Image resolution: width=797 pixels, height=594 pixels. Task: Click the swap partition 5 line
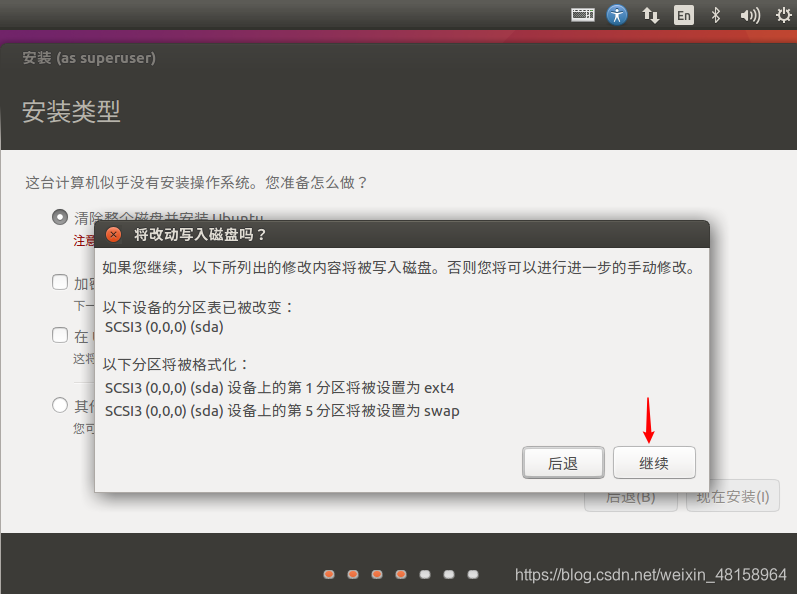pyautogui.click(x=282, y=411)
